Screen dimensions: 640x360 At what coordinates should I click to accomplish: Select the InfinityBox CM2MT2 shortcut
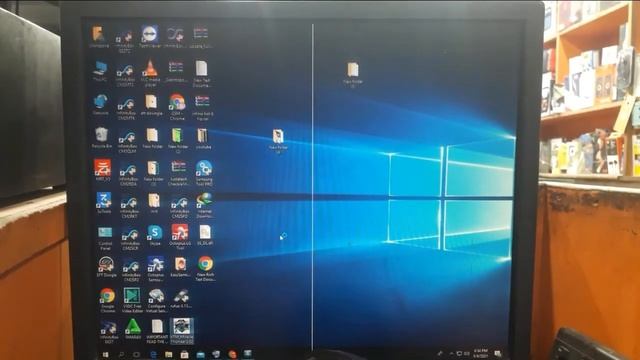tap(125, 75)
